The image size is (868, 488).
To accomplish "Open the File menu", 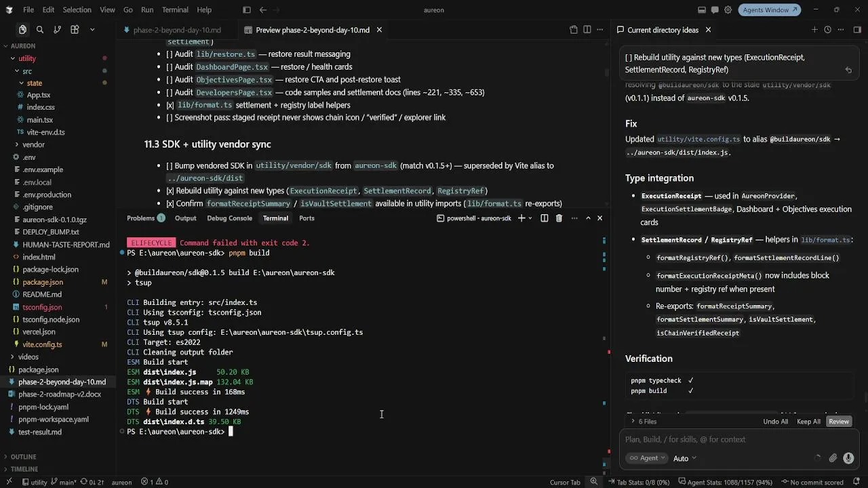I will pos(28,10).
